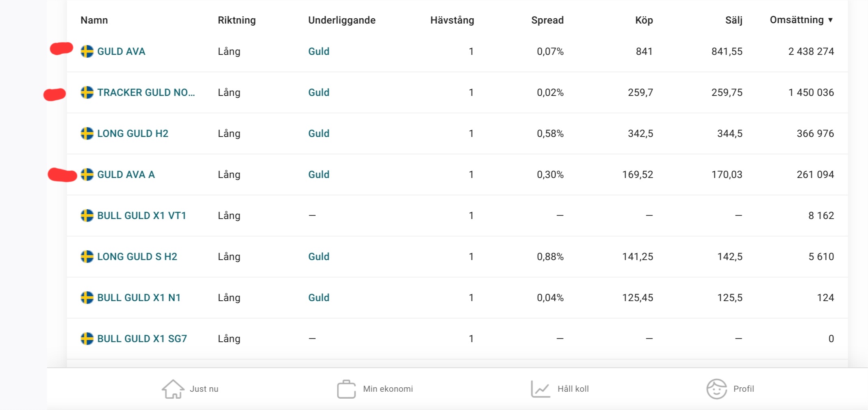Open the GULD AVA A instrument link

click(126, 175)
